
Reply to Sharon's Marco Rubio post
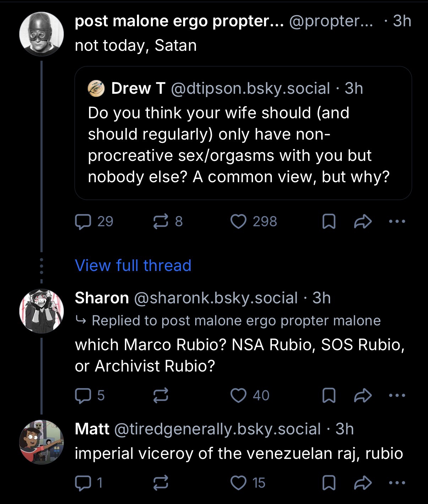click(83, 395)
